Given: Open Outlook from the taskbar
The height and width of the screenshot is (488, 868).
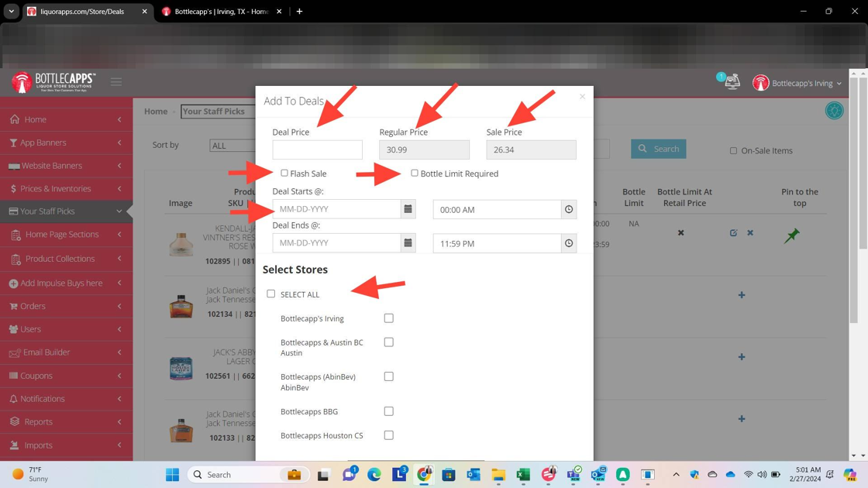Looking at the screenshot, I should (x=474, y=474).
